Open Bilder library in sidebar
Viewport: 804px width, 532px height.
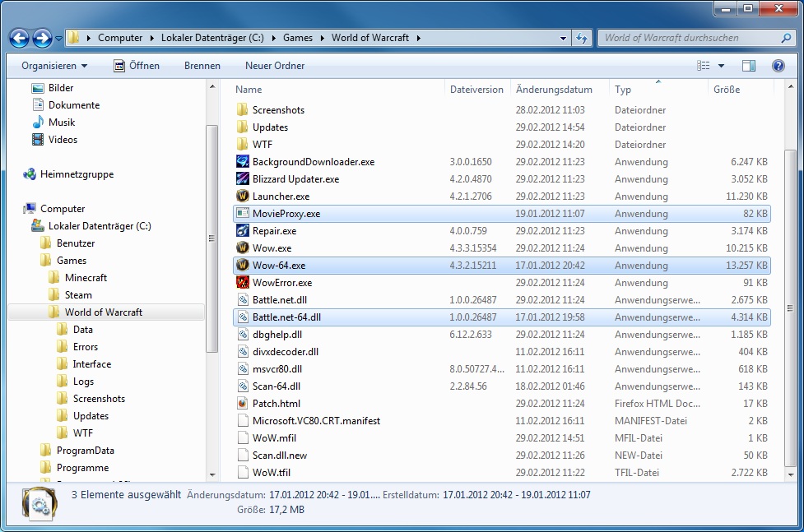53,88
